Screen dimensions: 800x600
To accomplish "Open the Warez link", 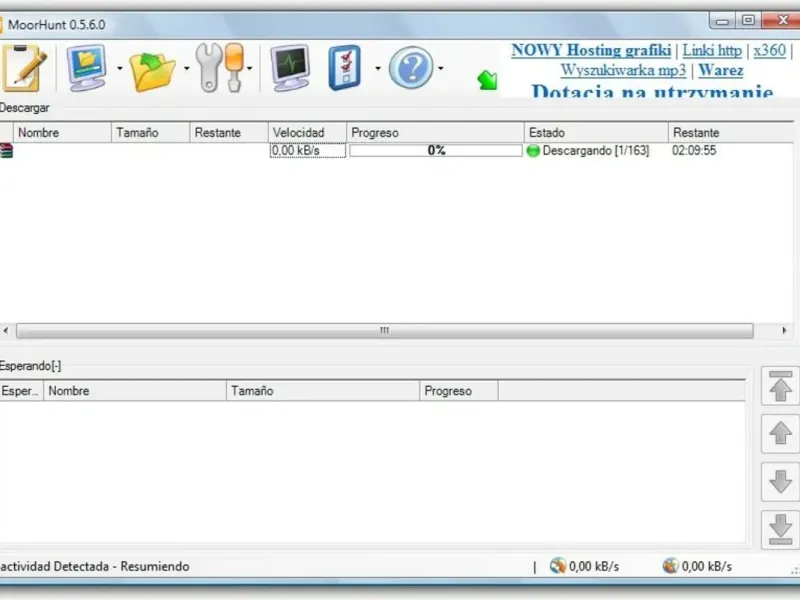I will pyautogui.click(x=720, y=70).
